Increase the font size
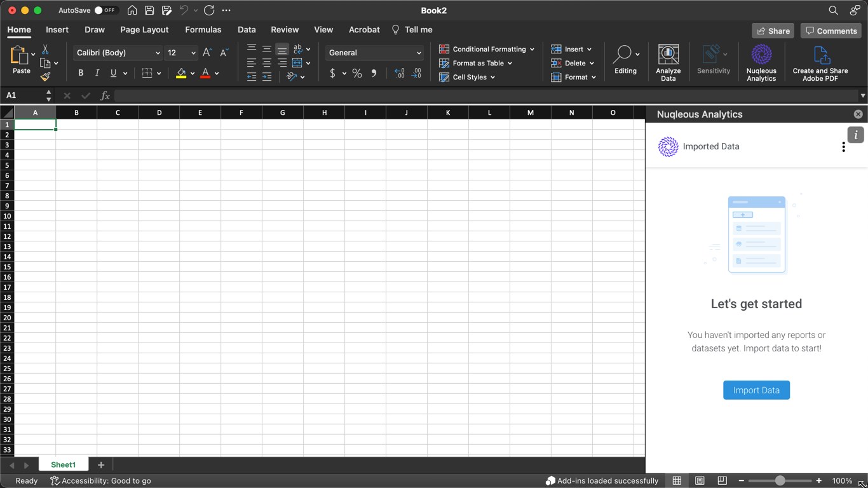This screenshot has height=488, width=868. tap(207, 53)
